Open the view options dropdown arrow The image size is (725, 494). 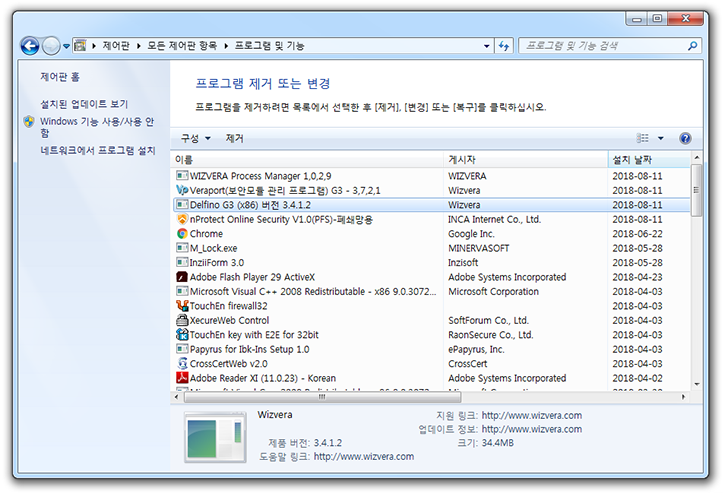point(661,138)
